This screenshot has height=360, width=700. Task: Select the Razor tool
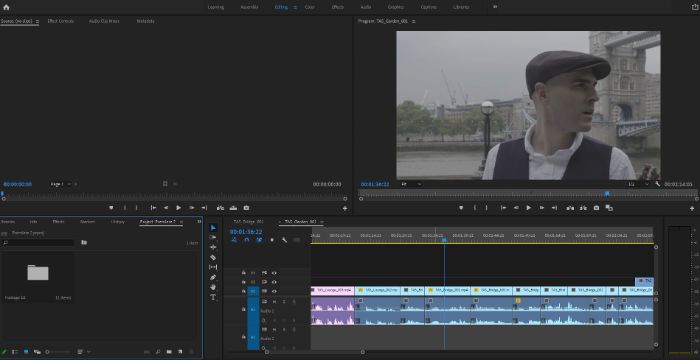[x=213, y=257]
